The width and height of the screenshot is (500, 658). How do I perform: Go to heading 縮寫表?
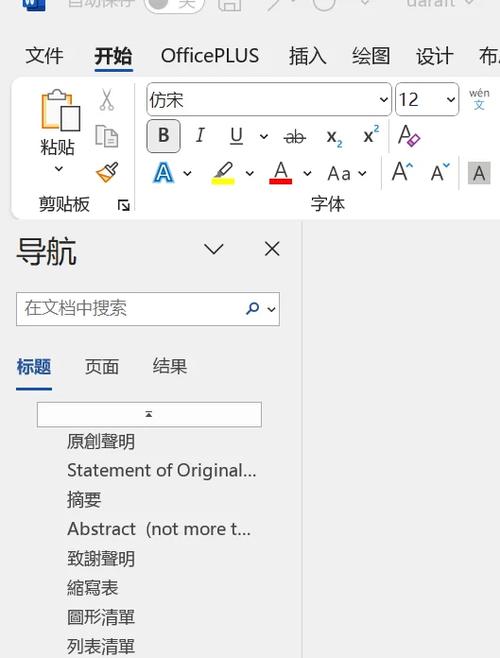[x=92, y=588]
